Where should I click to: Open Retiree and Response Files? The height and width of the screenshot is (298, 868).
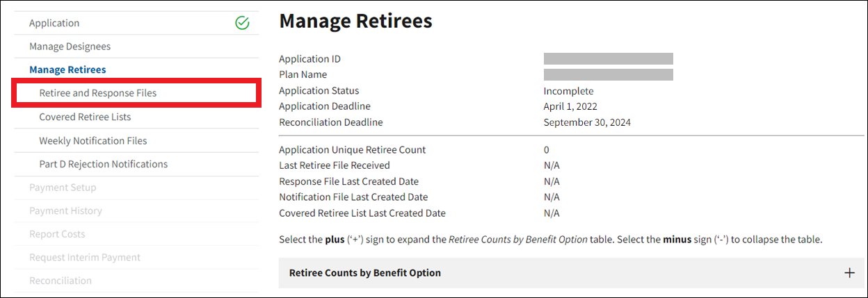[x=98, y=93]
